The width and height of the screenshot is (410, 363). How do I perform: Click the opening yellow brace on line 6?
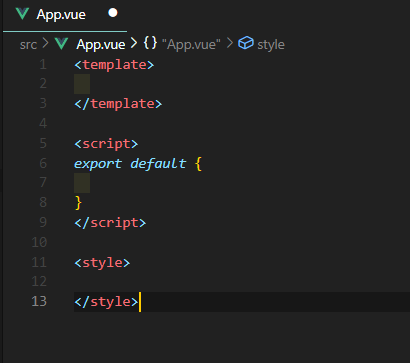coord(198,164)
